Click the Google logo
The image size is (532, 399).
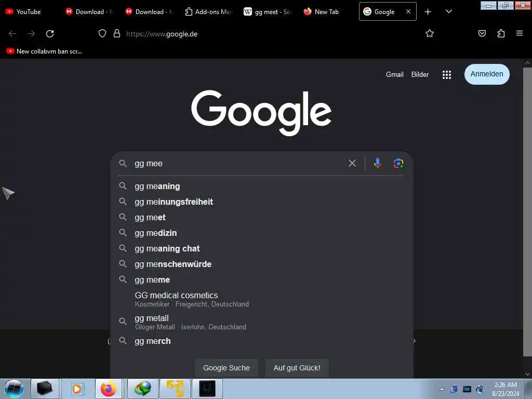click(x=261, y=113)
